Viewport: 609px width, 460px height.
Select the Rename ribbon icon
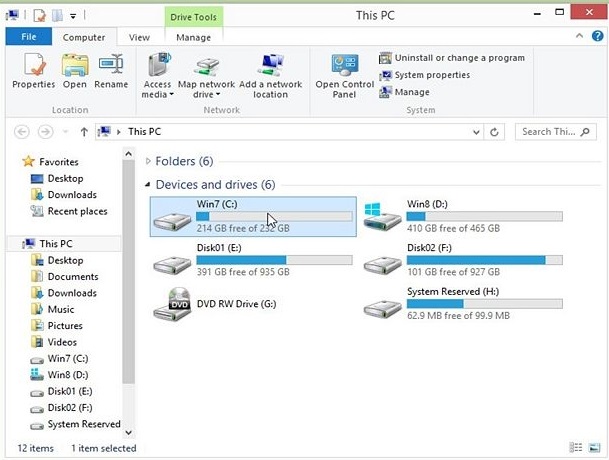[x=111, y=64]
